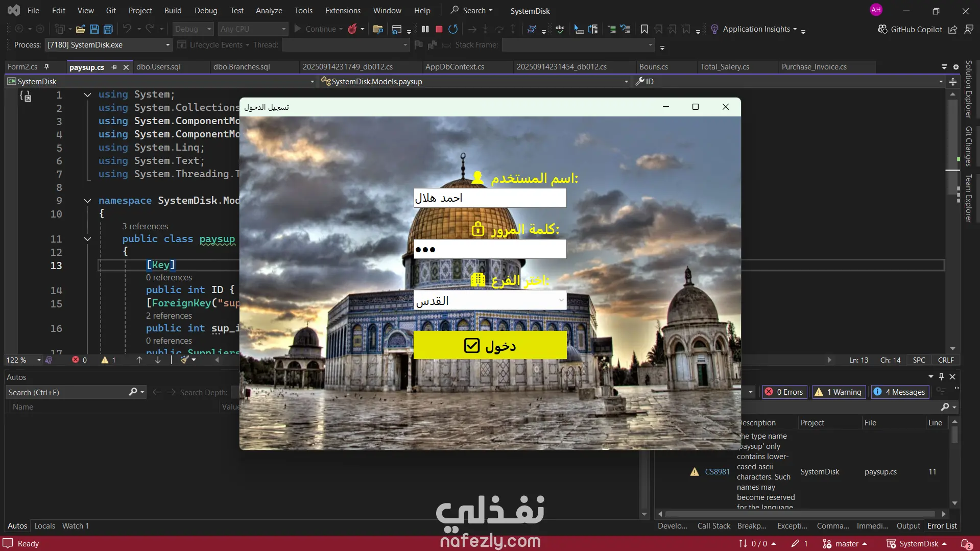This screenshot has width=980, height=551.
Task: Open the Any CPU platform dropdown
Action: (253, 29)
